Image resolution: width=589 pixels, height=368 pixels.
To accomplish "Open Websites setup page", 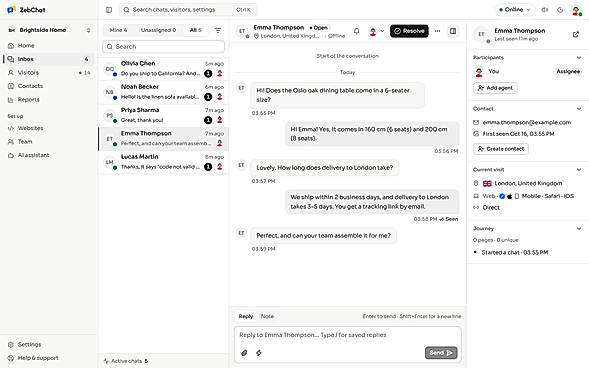I will pyautogui.click(x=49, y=128).
